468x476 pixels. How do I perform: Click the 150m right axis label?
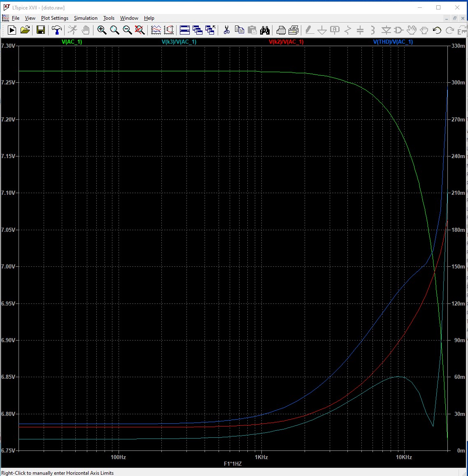[x=458, y=266]
